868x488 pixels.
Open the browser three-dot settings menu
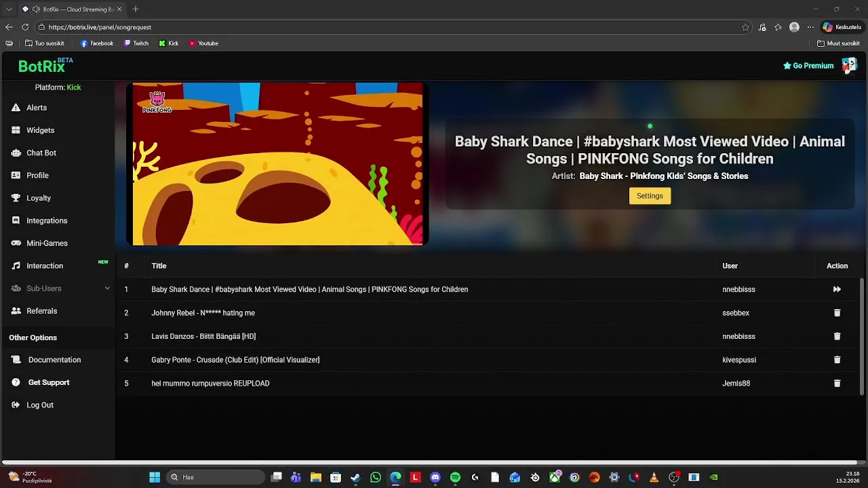[810, 27]
